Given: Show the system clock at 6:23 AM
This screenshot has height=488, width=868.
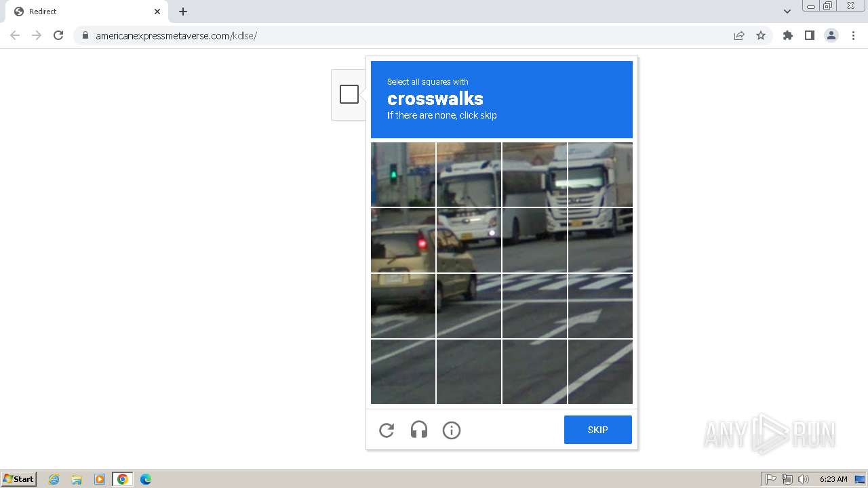Looking at the screenshot, I should (x=833, y=479).
